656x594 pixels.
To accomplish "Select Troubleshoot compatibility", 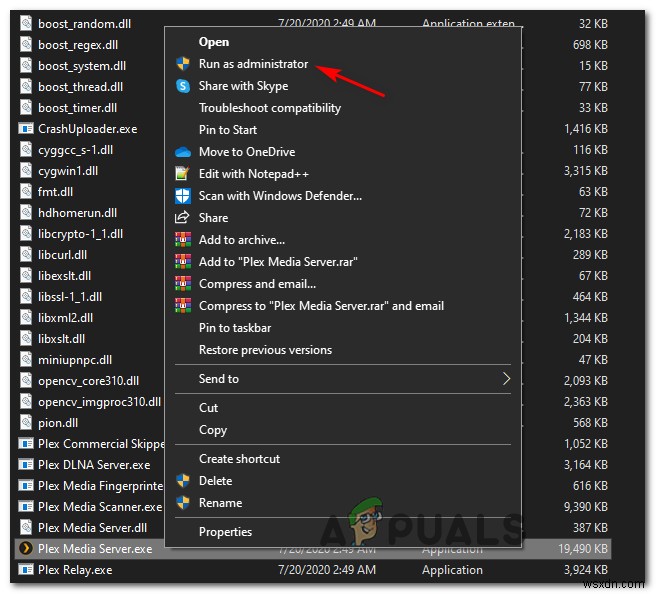I will (270, 108).
